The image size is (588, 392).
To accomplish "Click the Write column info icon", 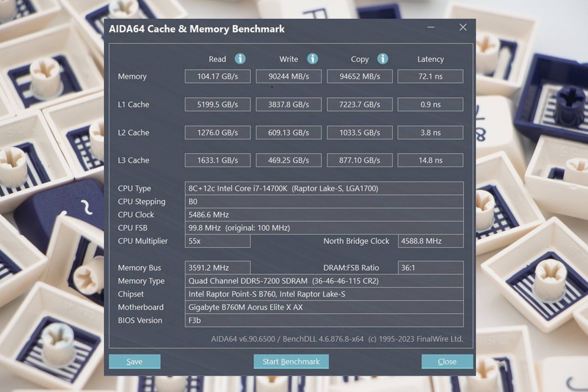I will (x=312, y=59).
